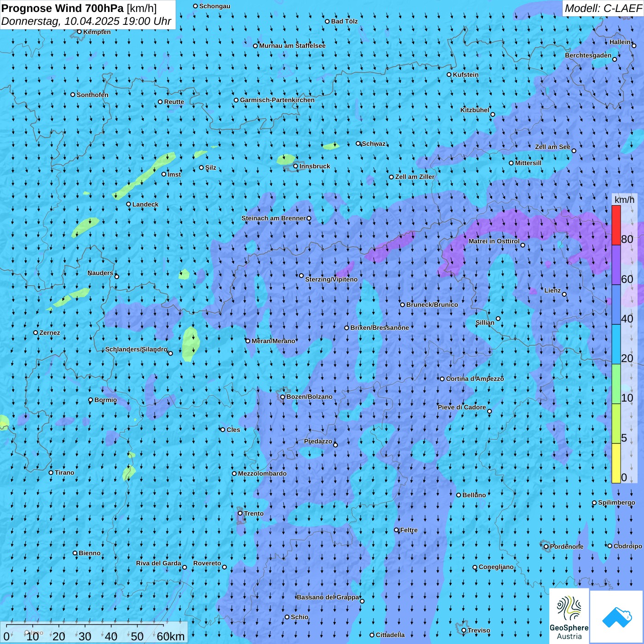Click the Lienz city marker
The width and height of the screenshot is (644, 644).
564,294
